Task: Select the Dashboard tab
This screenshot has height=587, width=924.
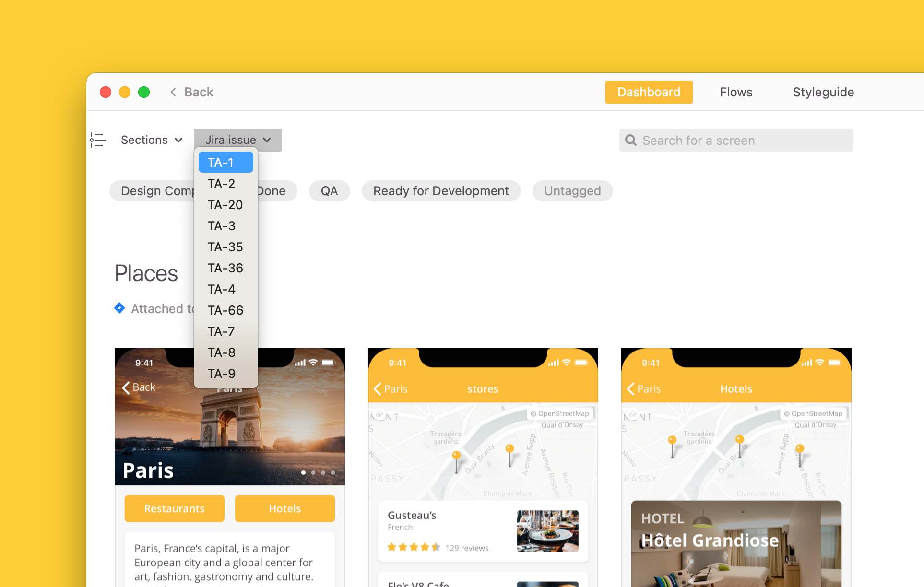Action: tap(648, 92)
